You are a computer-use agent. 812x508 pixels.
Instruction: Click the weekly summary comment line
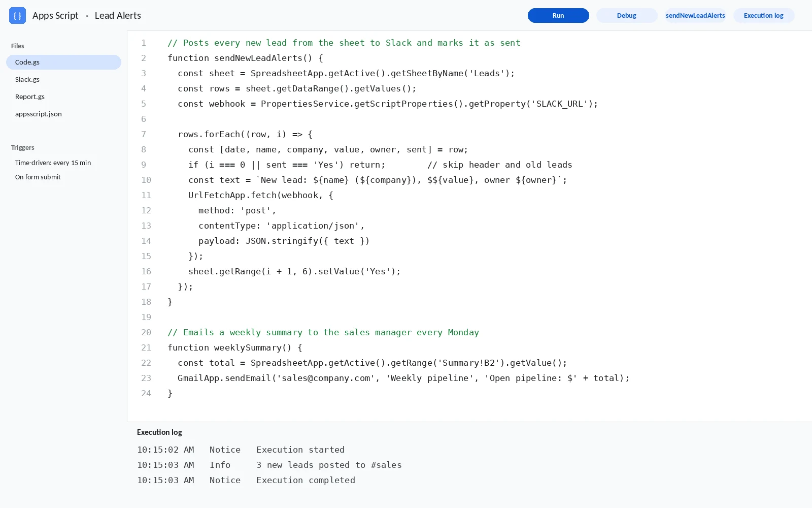[323, 332]
